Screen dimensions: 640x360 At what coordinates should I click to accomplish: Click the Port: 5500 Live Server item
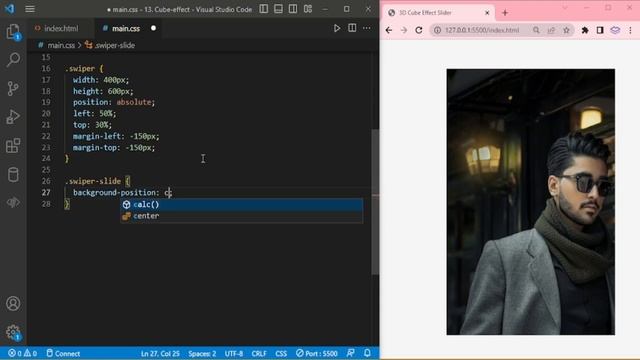[x=317, y=353]
